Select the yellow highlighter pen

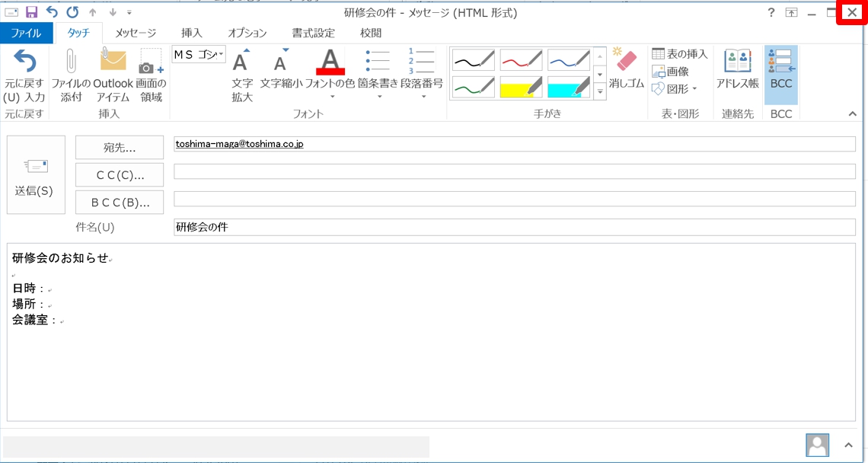521,88
